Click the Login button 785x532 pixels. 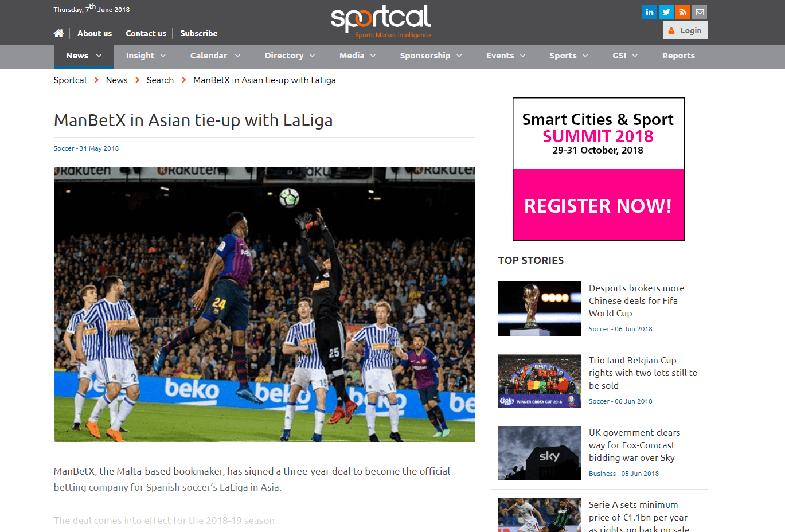click(x=685, y=30)
